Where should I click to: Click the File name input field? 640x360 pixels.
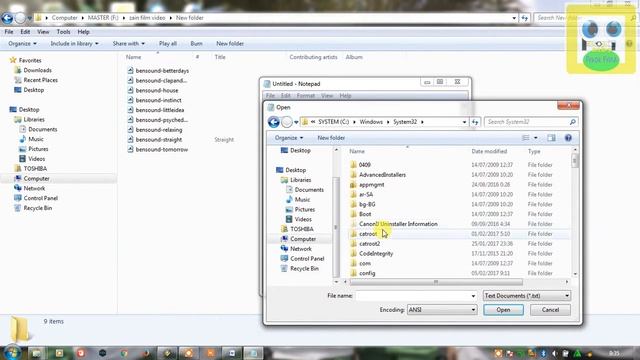[413, 296]
